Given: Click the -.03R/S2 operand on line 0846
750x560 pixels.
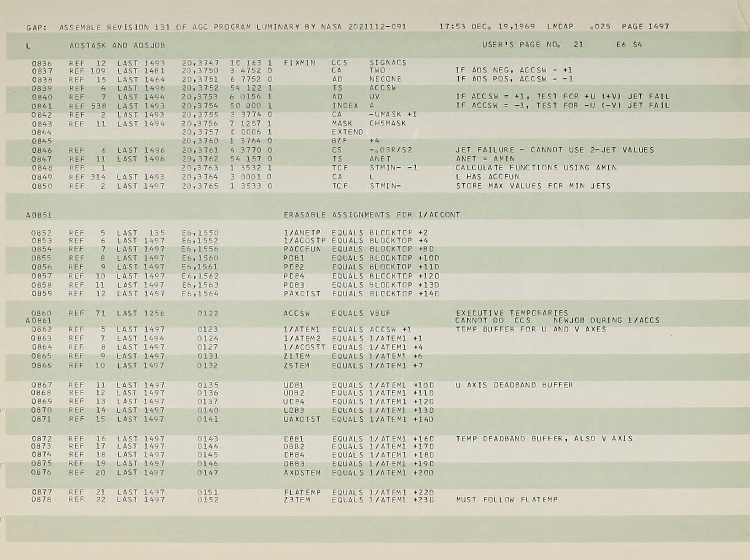Looking at the screenshot, I should (390, 150).
